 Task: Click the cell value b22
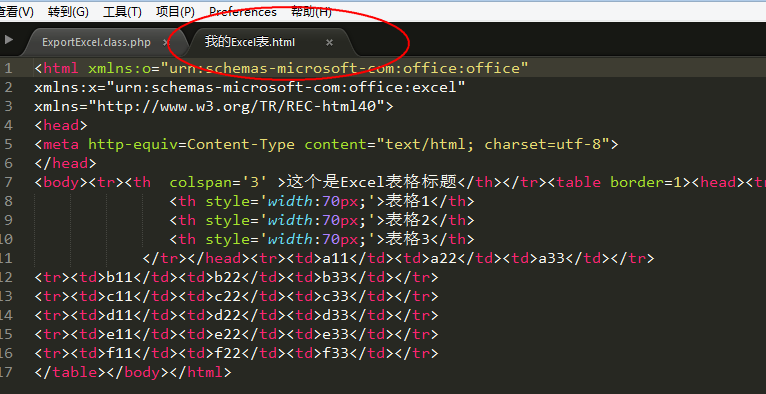pos(227,278)
